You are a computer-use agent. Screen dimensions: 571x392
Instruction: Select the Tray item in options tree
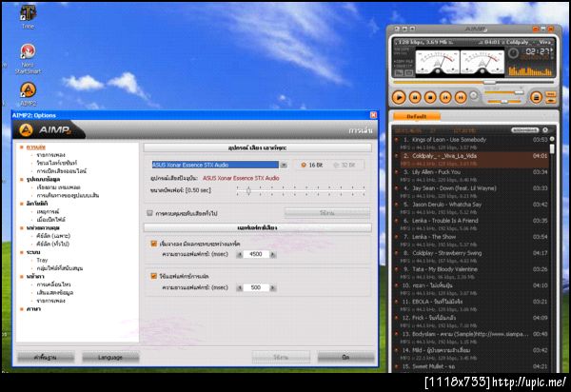pyautogui.click(x=42, y=260)
